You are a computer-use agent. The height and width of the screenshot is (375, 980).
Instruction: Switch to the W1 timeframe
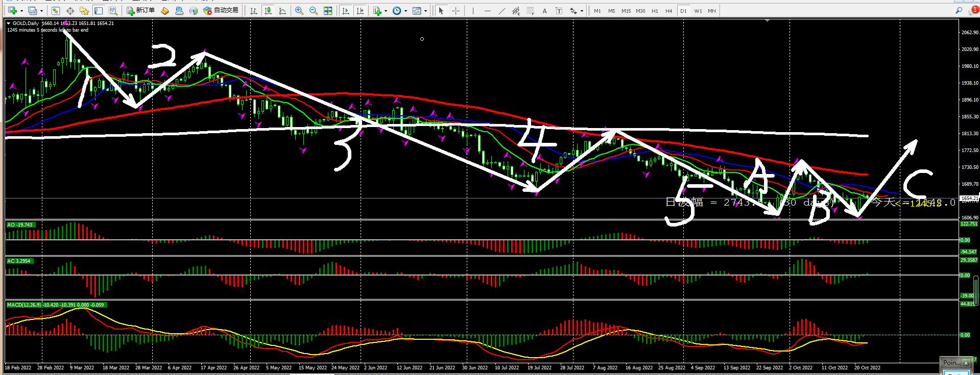coord(698,11)
